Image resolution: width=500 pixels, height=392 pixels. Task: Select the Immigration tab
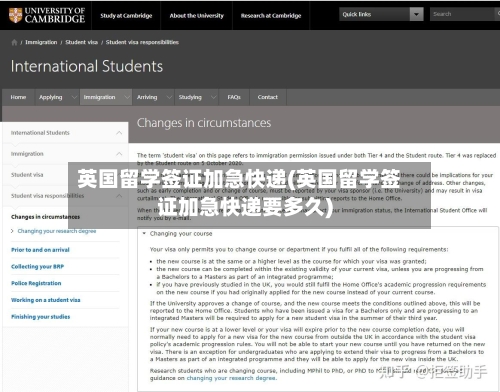click(x=99, y=97)
